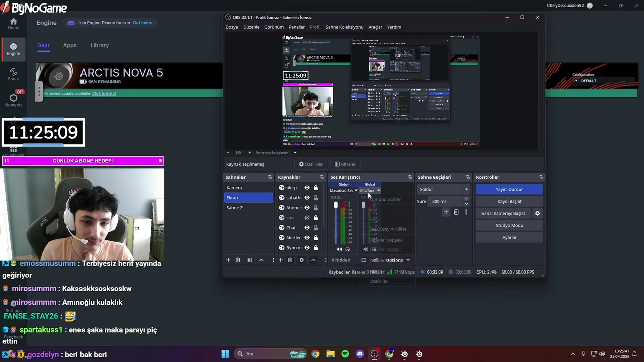
Task: Add a new source in Kaynaklar
Action: tap(281, 260)
